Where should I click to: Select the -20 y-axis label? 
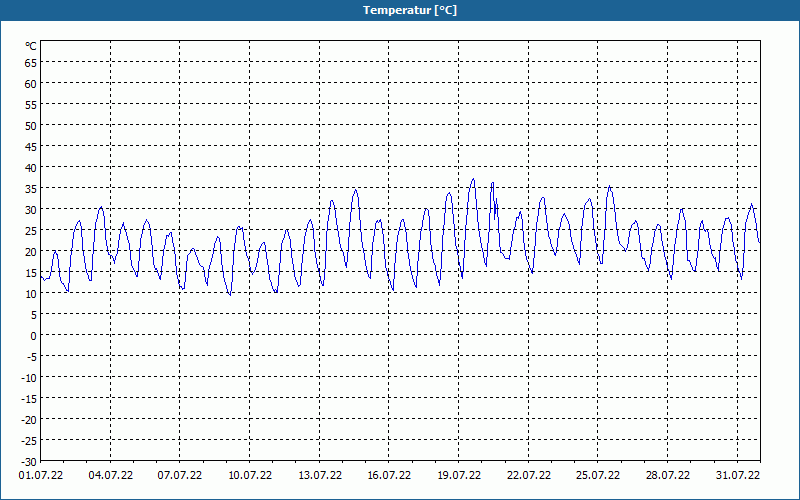(29, 419)
